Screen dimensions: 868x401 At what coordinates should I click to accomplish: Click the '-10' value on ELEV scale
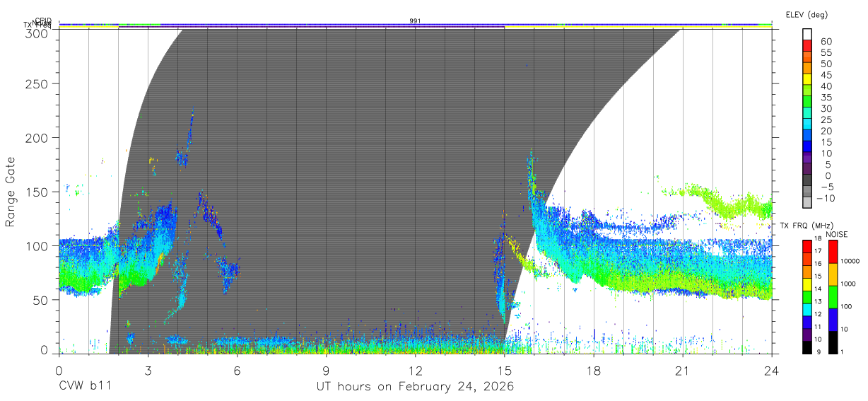[x=826, y=199]
